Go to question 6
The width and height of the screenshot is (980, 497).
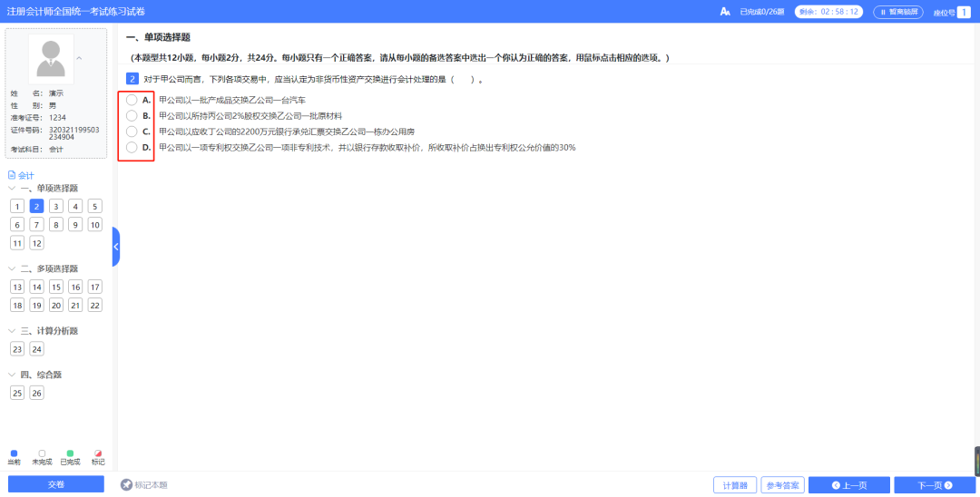click(x=17, y=225)
